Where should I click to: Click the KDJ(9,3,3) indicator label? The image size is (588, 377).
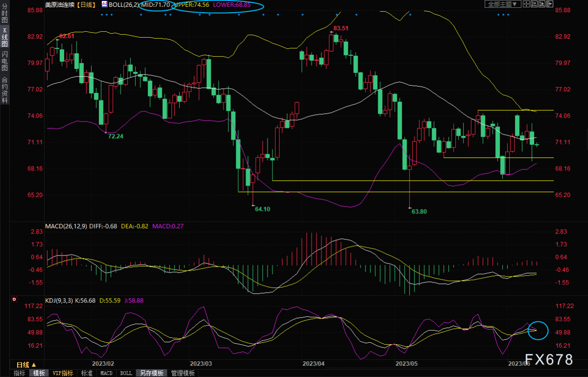click(58, 301)
